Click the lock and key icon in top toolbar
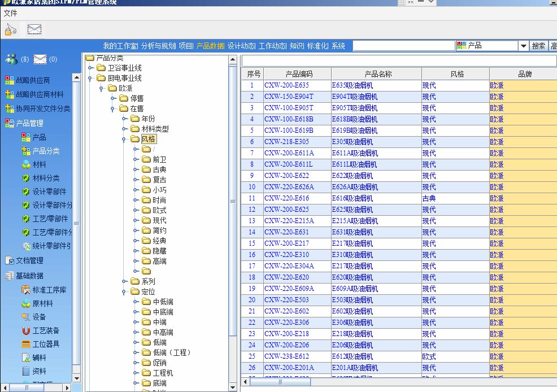The height and width of the screenshot is (392, 557). (x=11, y=29)
